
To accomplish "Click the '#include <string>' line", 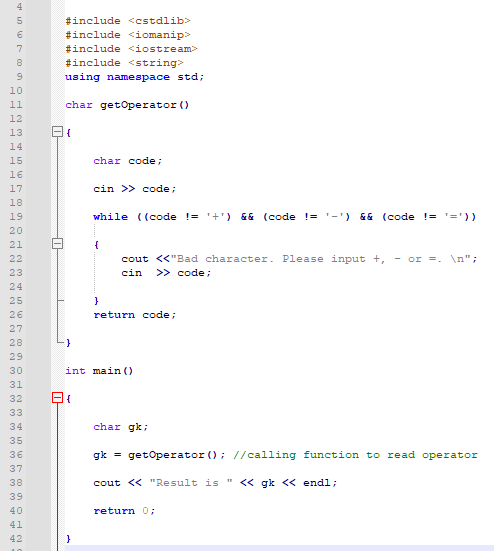I will pyautogui.click(x=124, y=63).
